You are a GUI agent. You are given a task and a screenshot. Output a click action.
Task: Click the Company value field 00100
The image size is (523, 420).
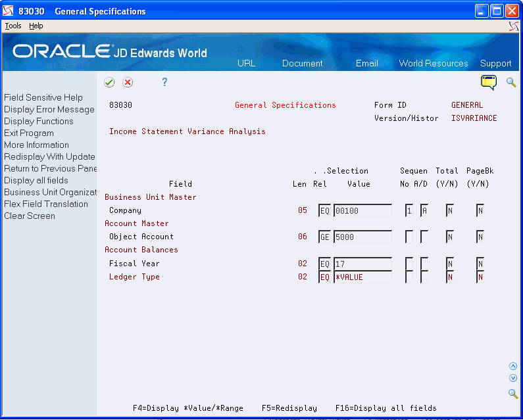pyautogui.click(x=363, y=211)
